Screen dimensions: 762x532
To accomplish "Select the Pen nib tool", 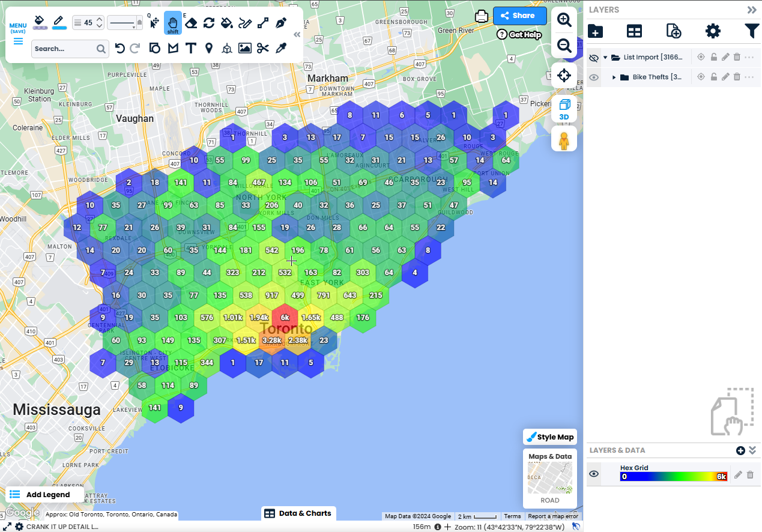I will 281,23.
